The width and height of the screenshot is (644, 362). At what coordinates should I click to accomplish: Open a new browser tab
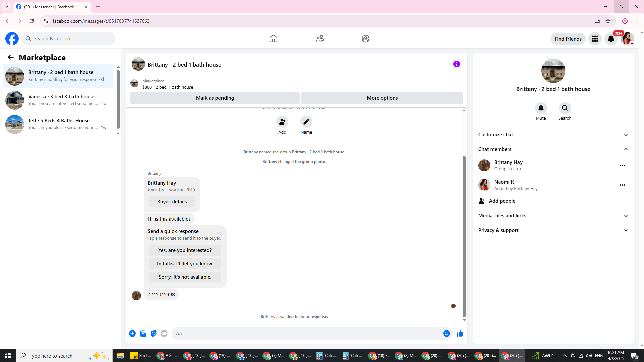[98, 7]
